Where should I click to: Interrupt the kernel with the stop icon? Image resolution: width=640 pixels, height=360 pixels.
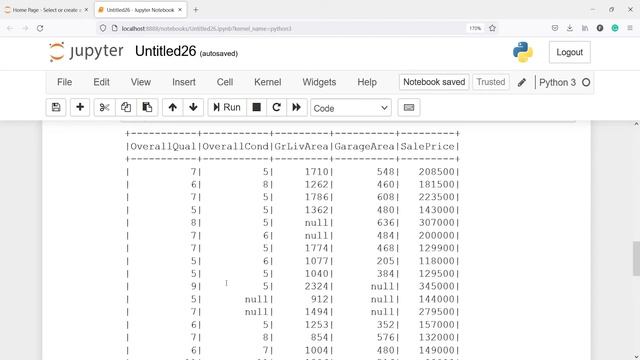point(256,107)
